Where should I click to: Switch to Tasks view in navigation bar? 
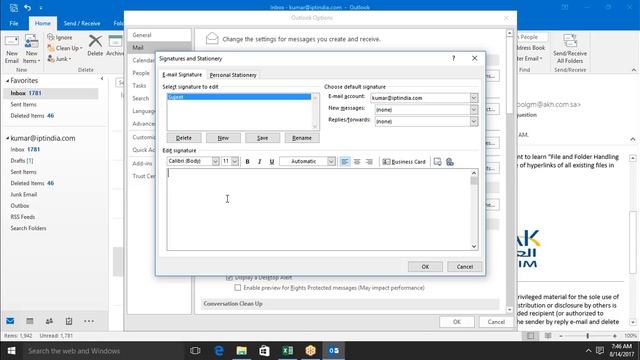point(69,321)
